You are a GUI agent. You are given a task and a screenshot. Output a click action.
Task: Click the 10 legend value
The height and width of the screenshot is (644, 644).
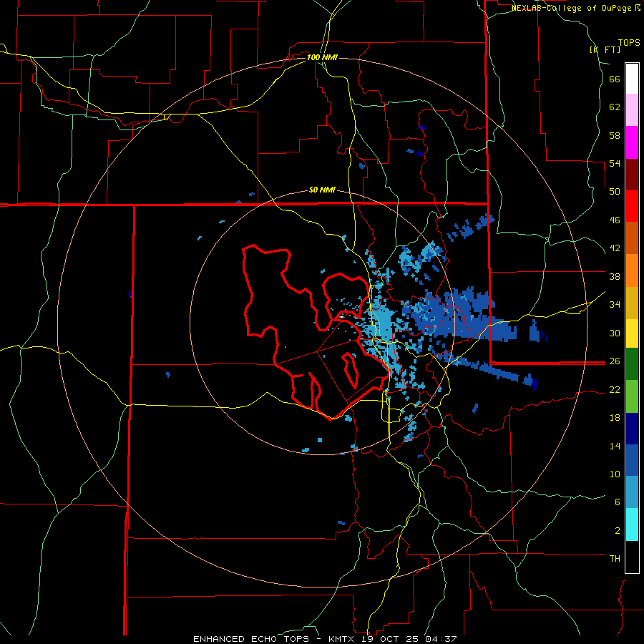[615, 474]
